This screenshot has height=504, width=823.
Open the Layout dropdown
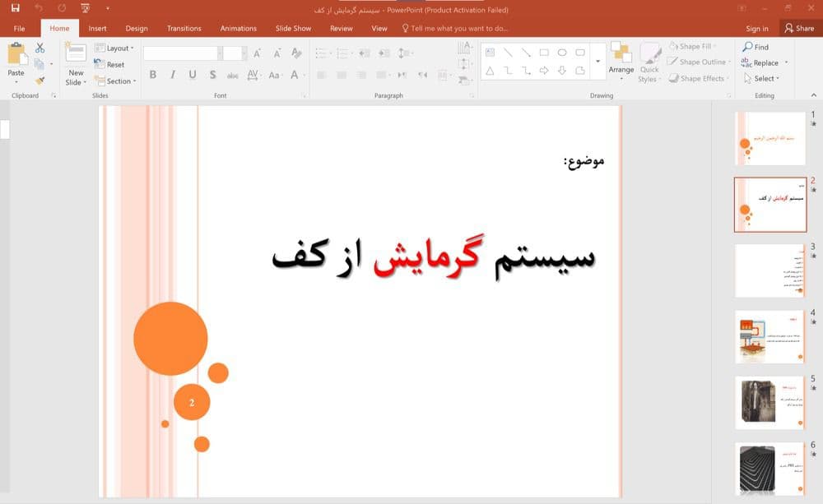pyautogui.click(x=114, y=48)
